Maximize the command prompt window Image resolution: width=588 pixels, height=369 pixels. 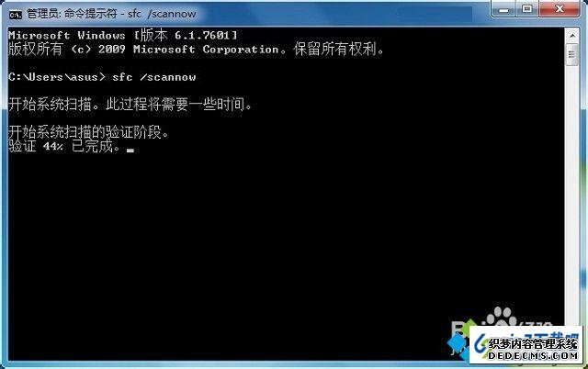(x=527, y=9)
